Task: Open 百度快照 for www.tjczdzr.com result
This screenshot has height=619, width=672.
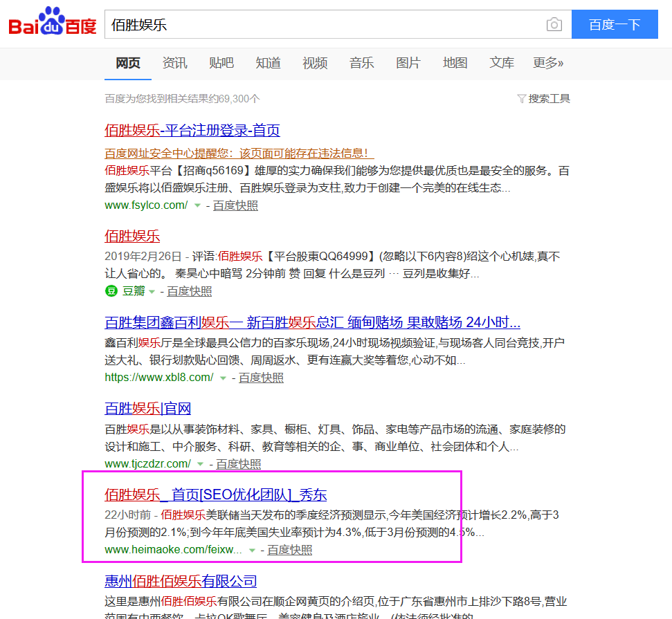Action: (238, 464)
